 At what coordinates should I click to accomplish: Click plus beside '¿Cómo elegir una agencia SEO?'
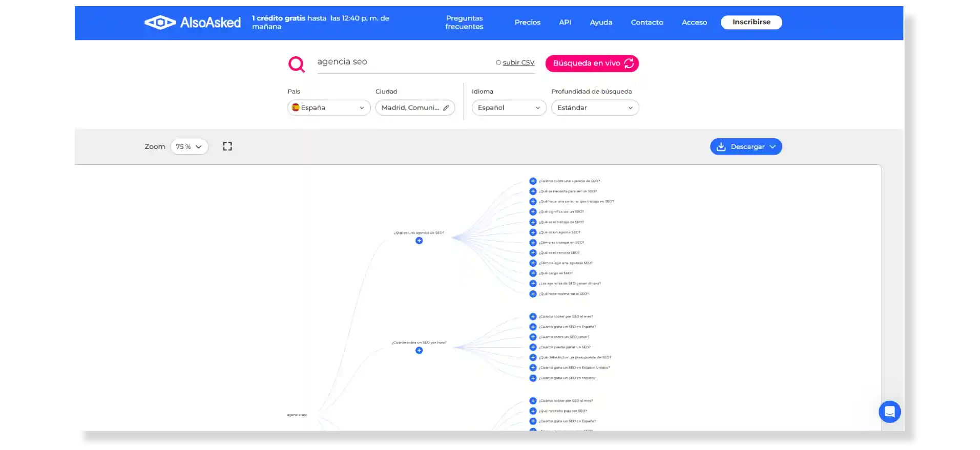(533, 263)
